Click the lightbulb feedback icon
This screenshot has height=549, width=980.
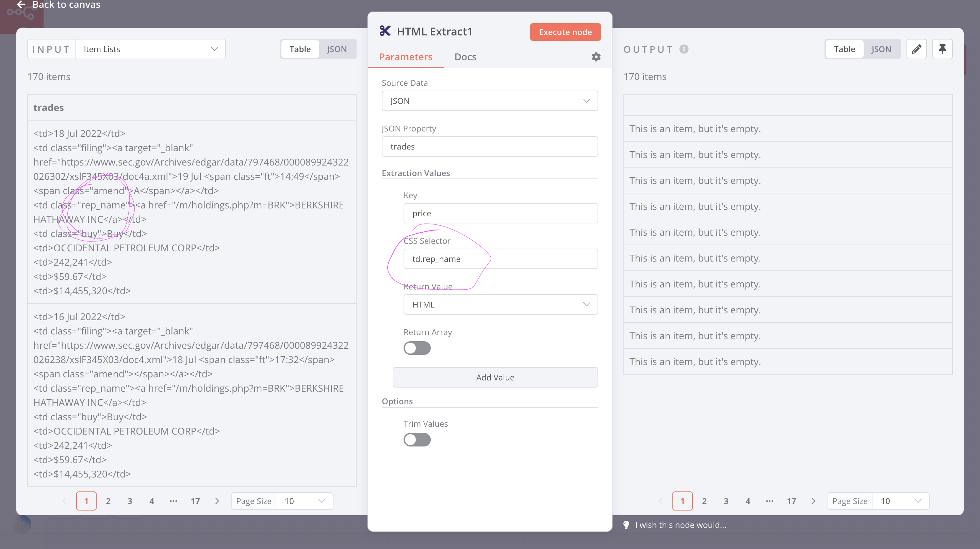tap(626, 524)
